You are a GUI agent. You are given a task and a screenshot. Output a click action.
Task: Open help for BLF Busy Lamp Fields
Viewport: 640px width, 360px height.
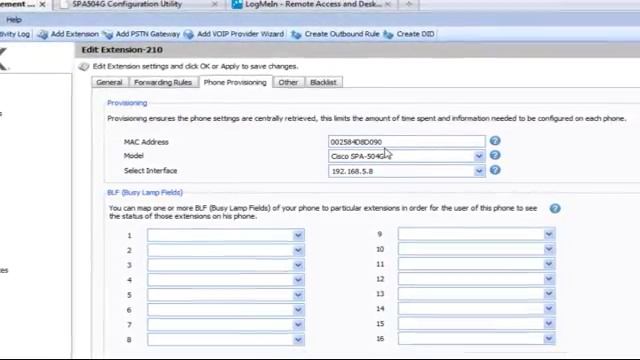pyautogui.click(x=555, y=209)
